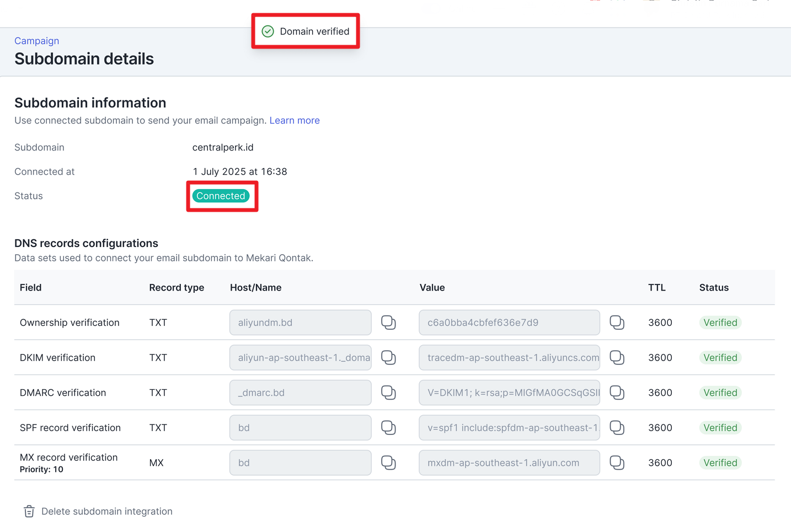Click the mxdm-ap-southeast-1.aliyun.com value field
This screenshot has height=532, width=791.
click(509, 463)
